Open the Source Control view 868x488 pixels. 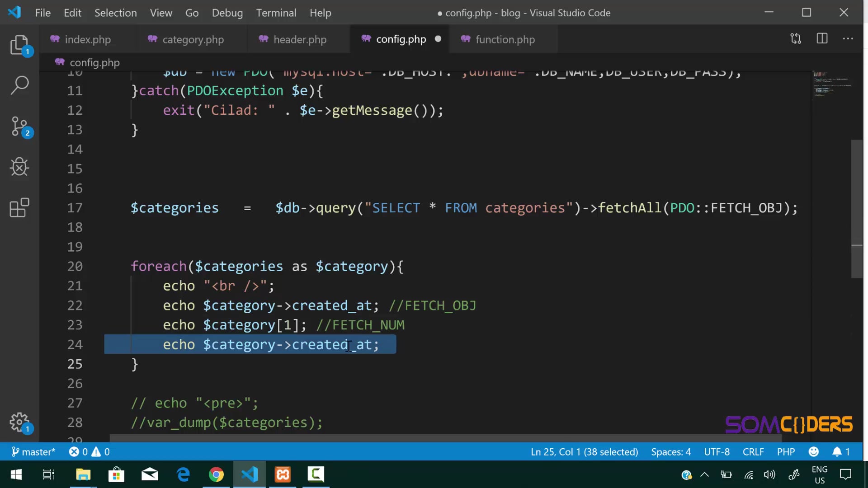(x=19, y=127)
